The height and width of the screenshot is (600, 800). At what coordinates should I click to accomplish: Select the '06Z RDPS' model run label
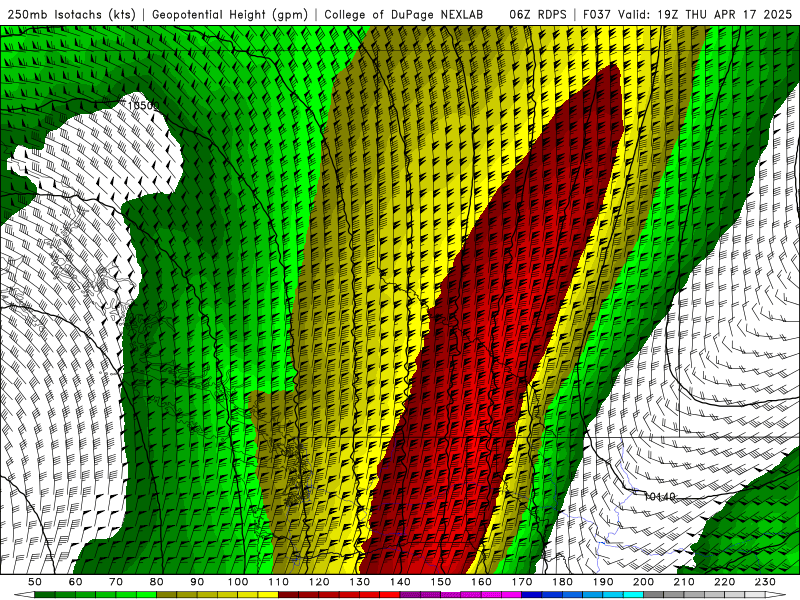coord(537,15)
